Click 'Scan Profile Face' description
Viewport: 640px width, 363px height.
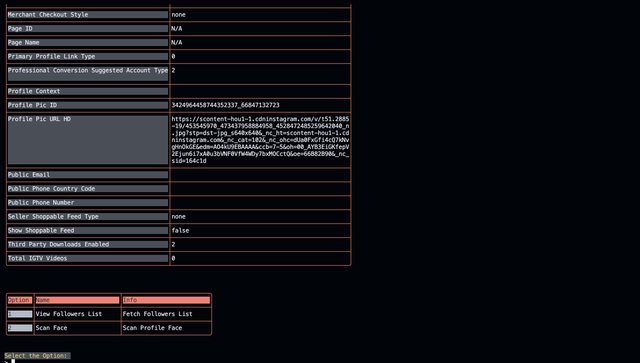coord(152,328)
